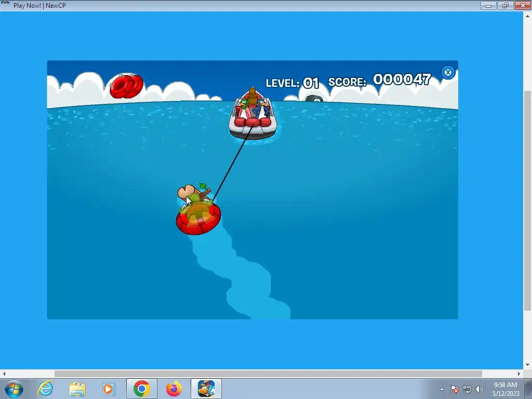The image size is (532, 399).
Task: Switch to Google Chrome in the taskbar
Action: click(x=141, y=389)
